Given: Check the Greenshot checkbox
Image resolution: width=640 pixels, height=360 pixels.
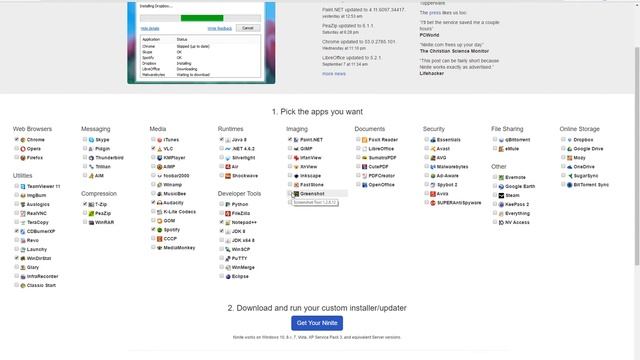Looking at the screenshot, I should [290, 193].
